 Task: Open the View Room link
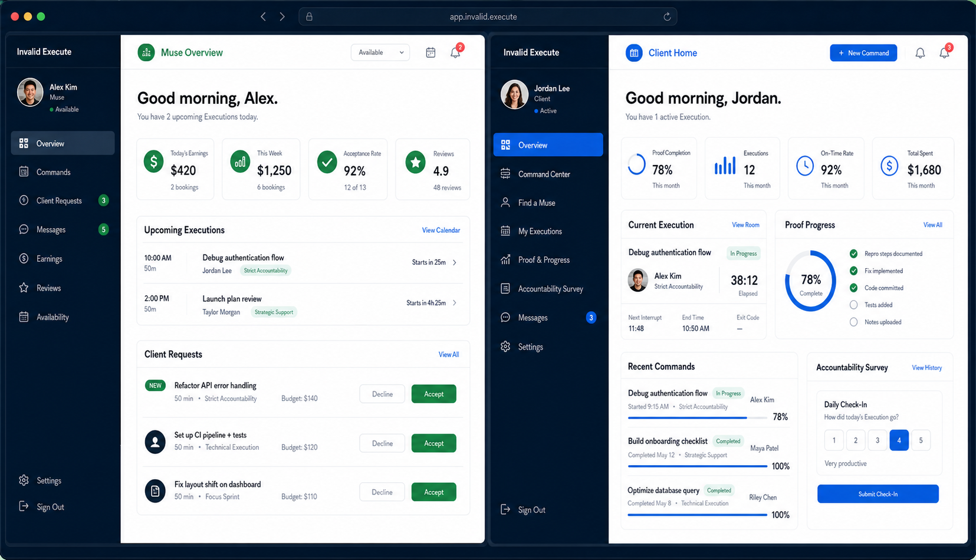745,225
